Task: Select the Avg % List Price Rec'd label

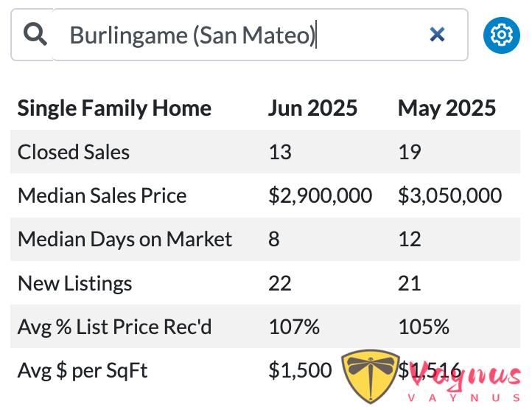Action: 114,327
